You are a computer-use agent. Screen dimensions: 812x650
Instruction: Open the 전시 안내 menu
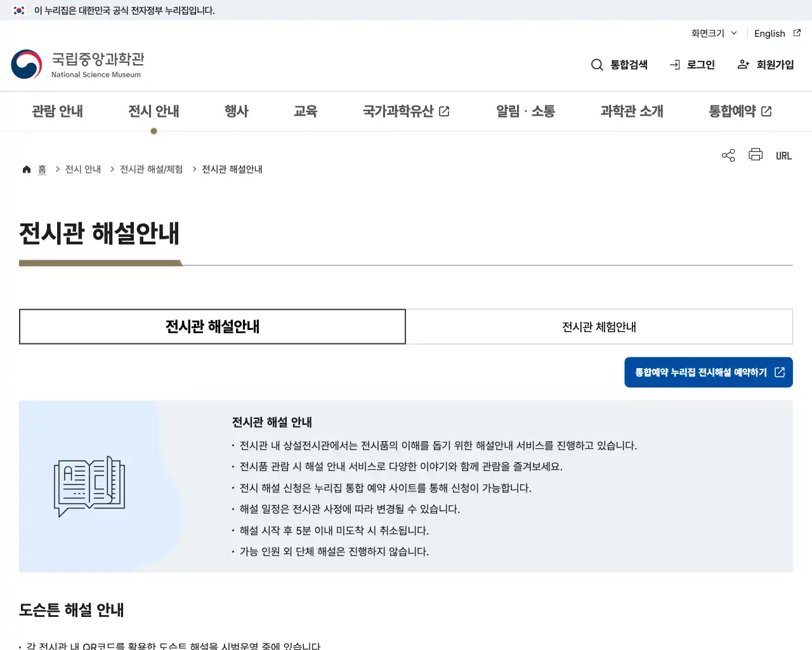pos(154,111)
